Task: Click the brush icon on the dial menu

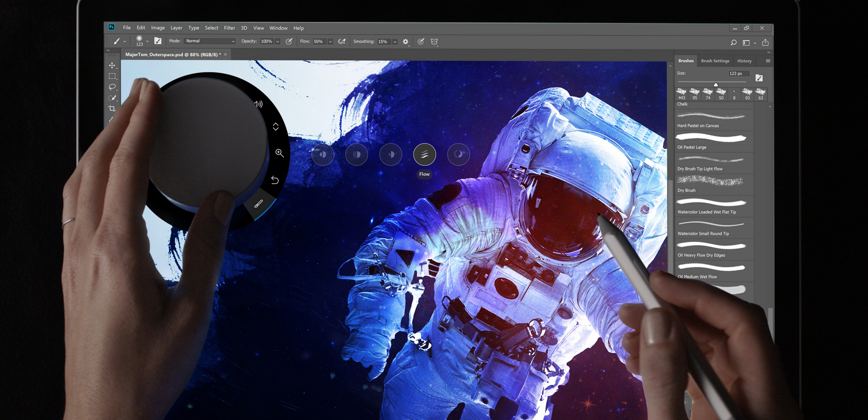Action: [x=258, y=204]
